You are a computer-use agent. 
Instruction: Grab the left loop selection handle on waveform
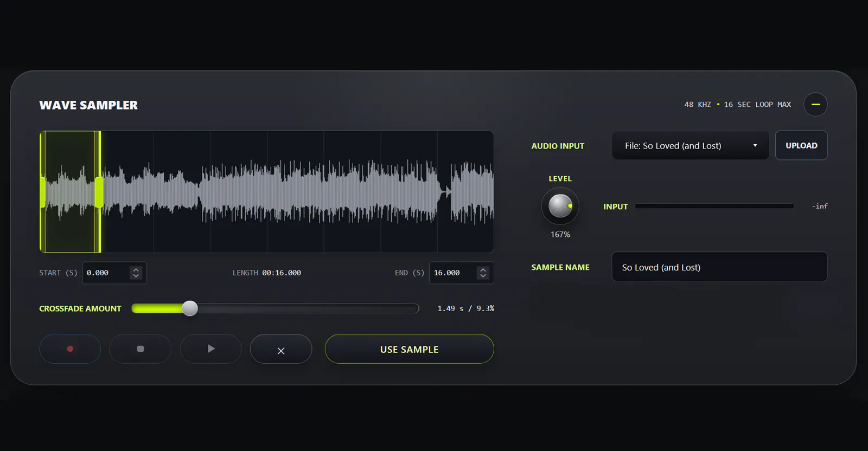pos(42,192)
